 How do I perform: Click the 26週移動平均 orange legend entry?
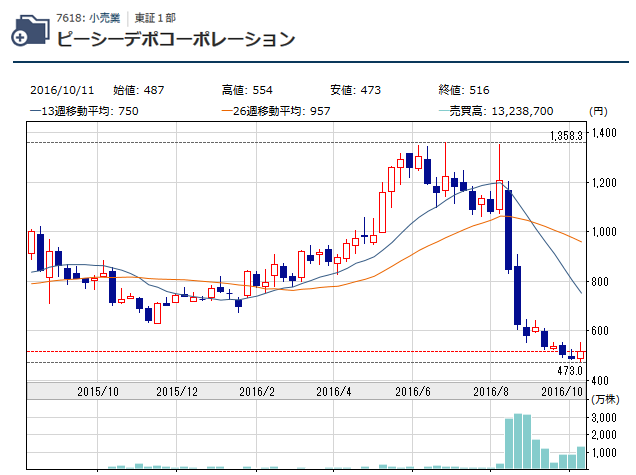(x=275, y=111)
